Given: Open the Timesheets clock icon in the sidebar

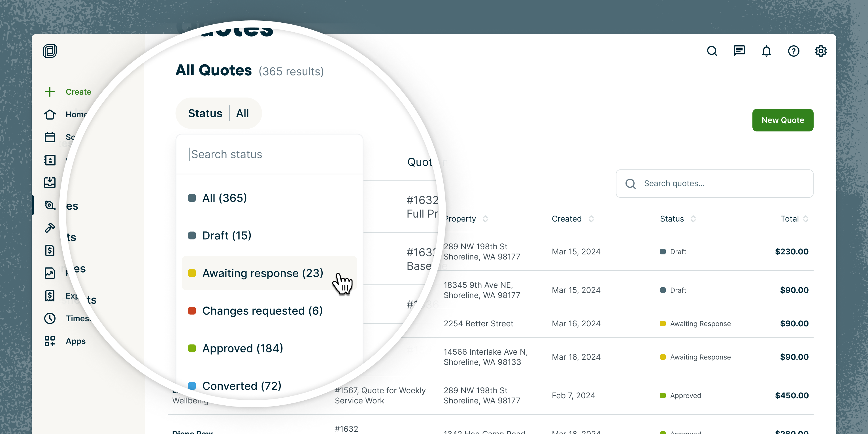Looking at the screenshot, I should coord(50,318).
